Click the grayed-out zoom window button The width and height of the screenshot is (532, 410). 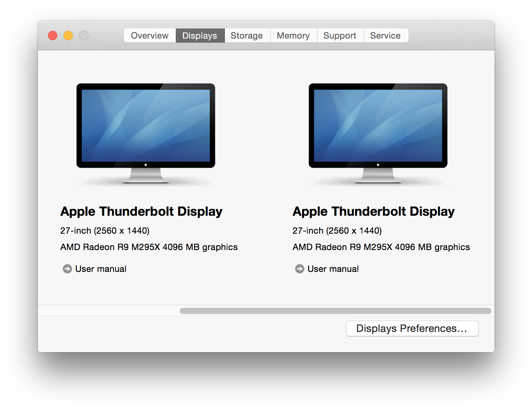pos(84,35)
